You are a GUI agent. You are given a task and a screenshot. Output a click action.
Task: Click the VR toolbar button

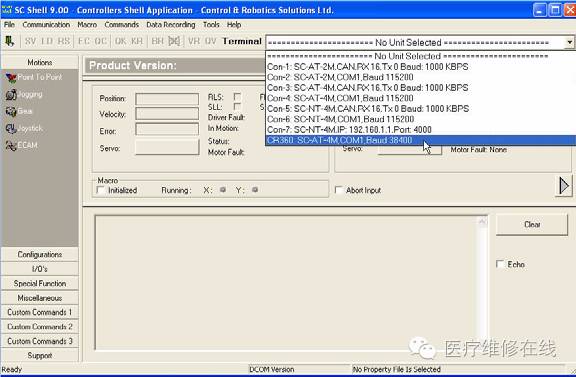tap(194, 41)
